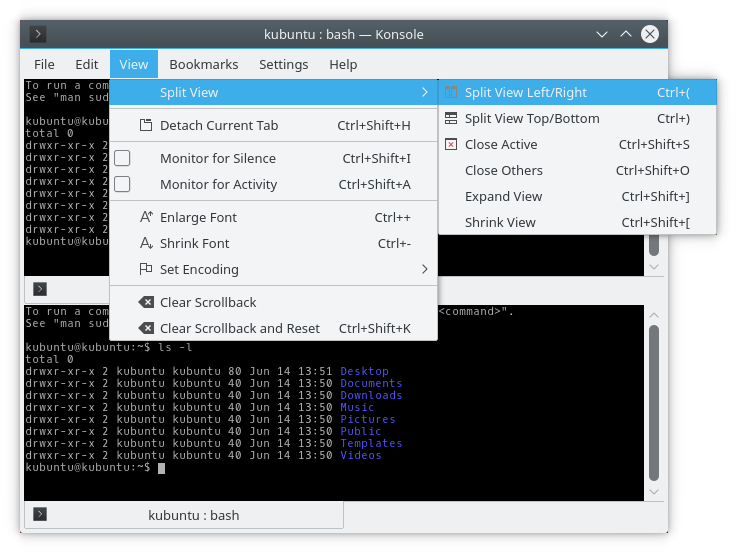Choose Monitor for Silence label

pyautogui.click(x=218, y=158)
